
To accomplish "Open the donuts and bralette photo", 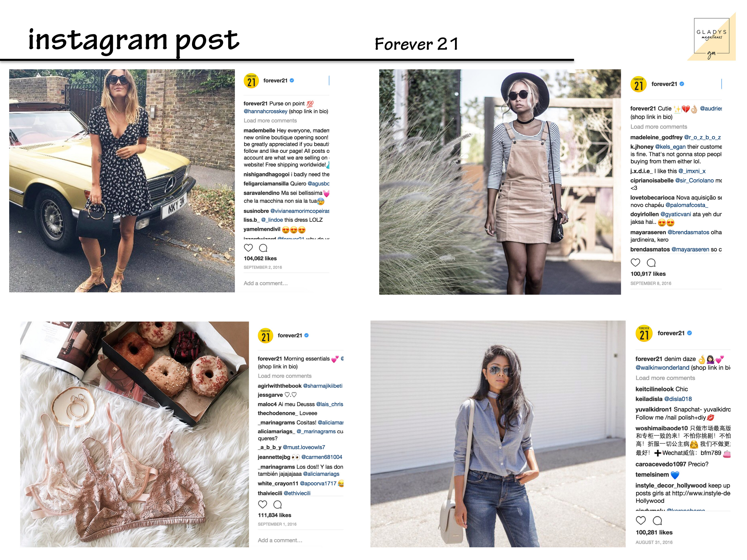I will click(135, 434).
